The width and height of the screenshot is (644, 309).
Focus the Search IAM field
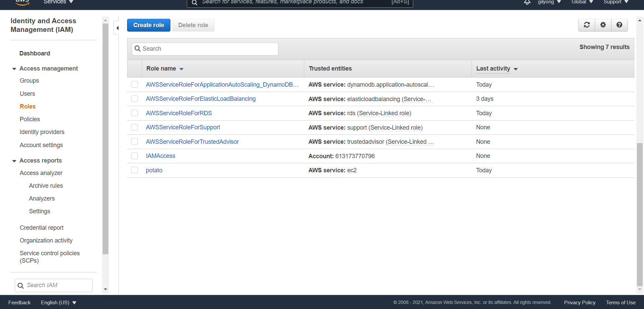[54, 285]
